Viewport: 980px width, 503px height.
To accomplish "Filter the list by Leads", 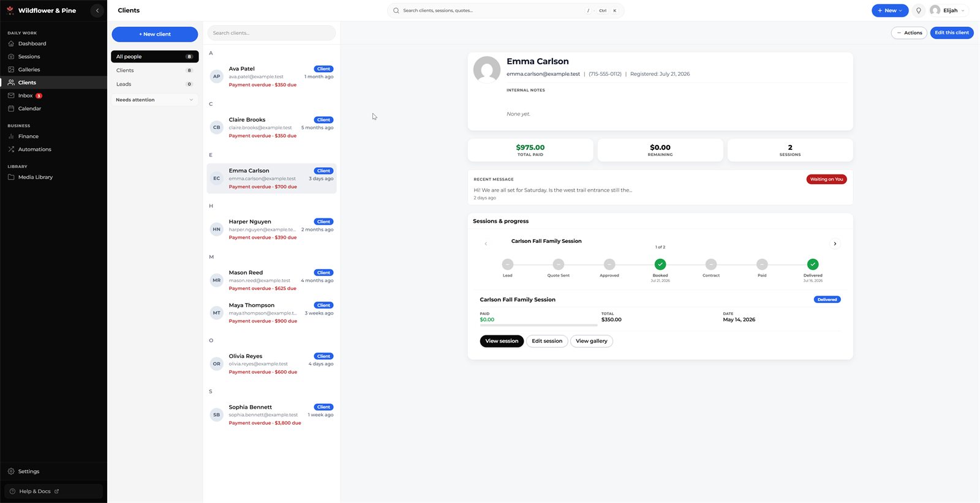I will point(155,84).
